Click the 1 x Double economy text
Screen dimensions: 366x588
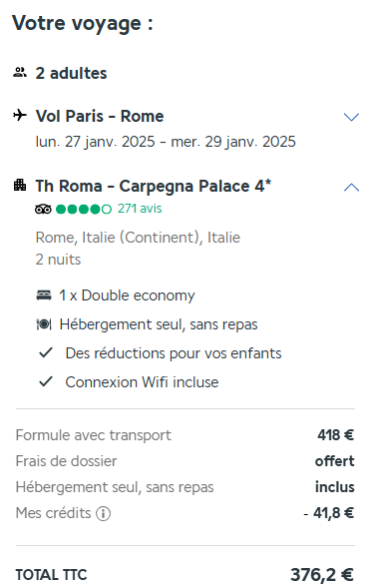pyautogui.click(x=127, y=295)
